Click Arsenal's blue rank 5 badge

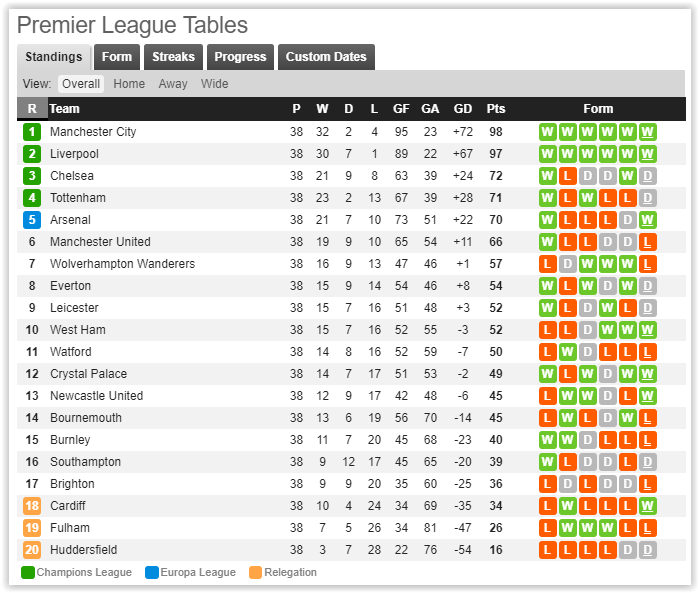[x=32, y=220]
